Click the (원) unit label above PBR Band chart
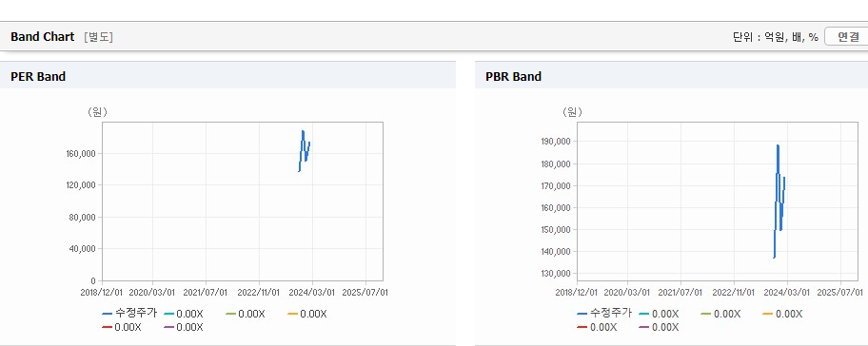The width and height of the screenshot is (868, 346). (572, 111)
